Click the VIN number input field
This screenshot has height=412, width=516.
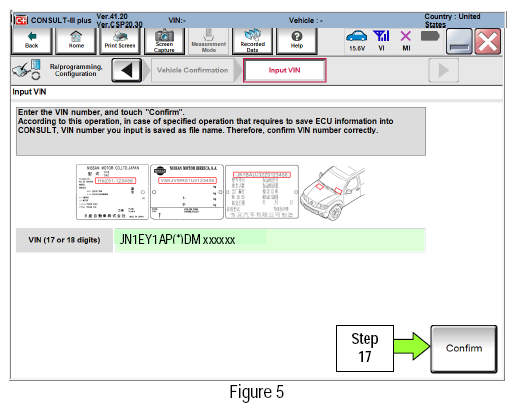270,240
